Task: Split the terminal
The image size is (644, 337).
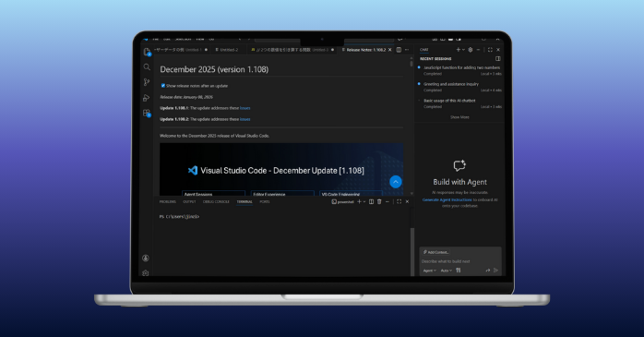Action: point(371,202)
